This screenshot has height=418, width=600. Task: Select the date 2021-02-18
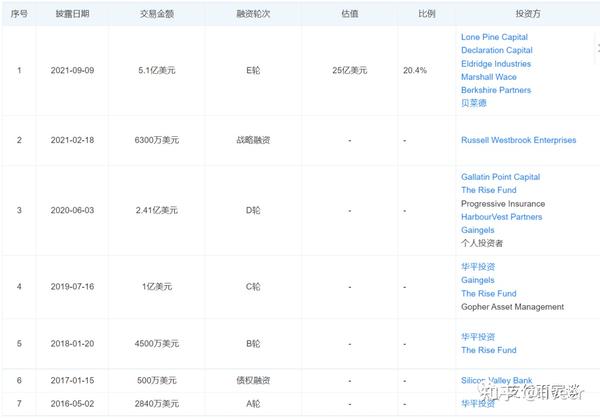pyautogui.click(x=72, y=140)
